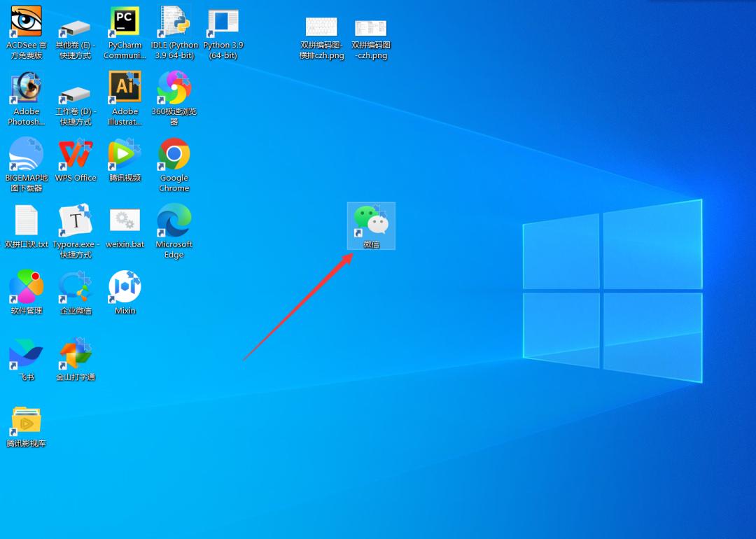This screenshot has height=539, width=756.
Task: Click the Typora.exe shortcut icon
Action: coord(76,220)
